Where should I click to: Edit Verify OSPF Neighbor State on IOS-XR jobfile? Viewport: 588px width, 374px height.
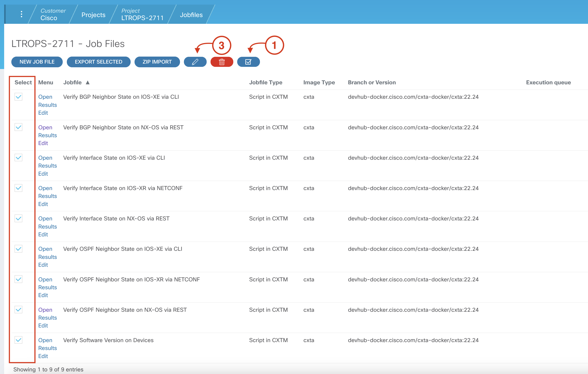43,295
